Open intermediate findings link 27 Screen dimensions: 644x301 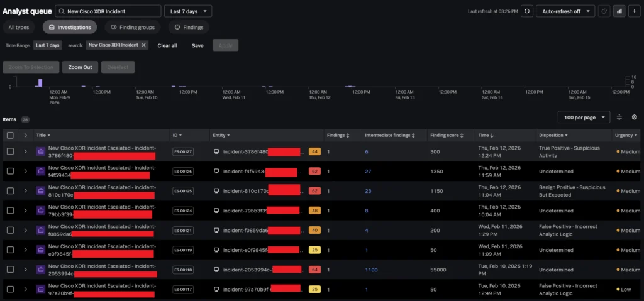click(x=368, y=172)
